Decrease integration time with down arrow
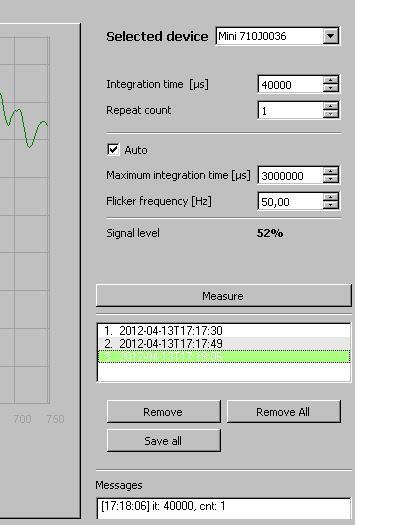Screen dimensions: 400x525 (331, 88)
